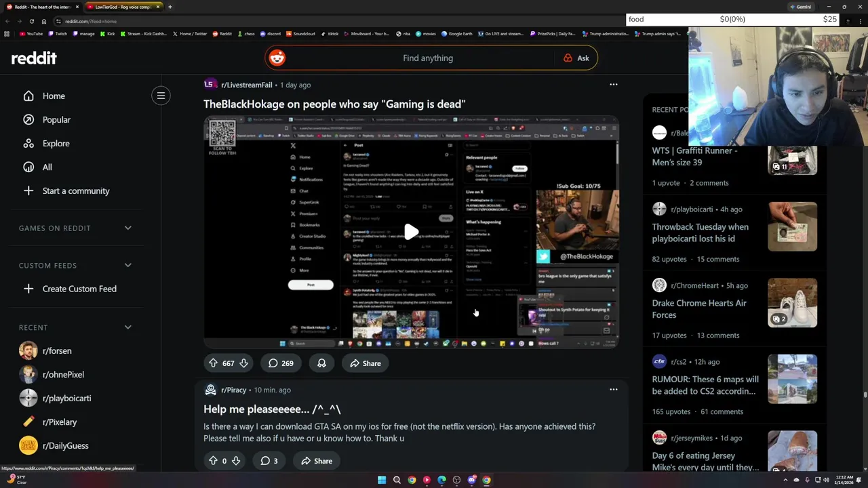Open Gemini in browser title bar

click(800, 7)
